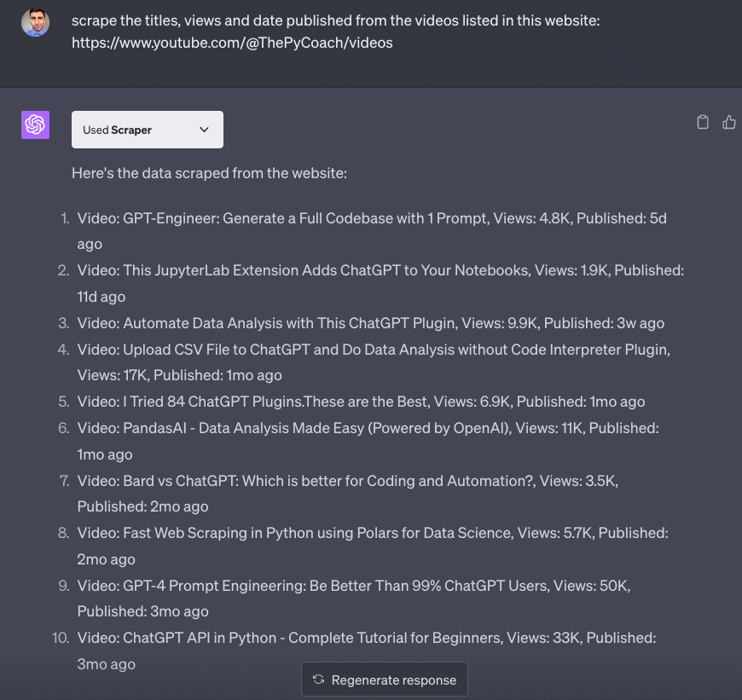
Task: Select the clipboard icon near the thumbs up
Action: (702, 122)
